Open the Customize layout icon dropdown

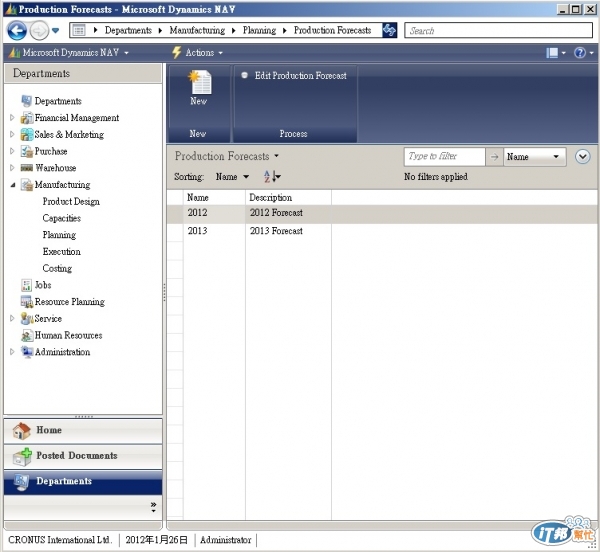point(556,52)
